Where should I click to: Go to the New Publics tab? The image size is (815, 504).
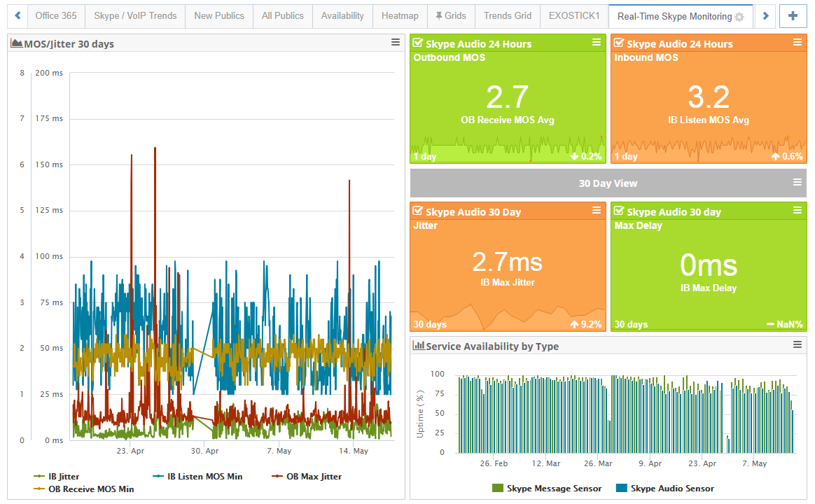coord(219,16)
